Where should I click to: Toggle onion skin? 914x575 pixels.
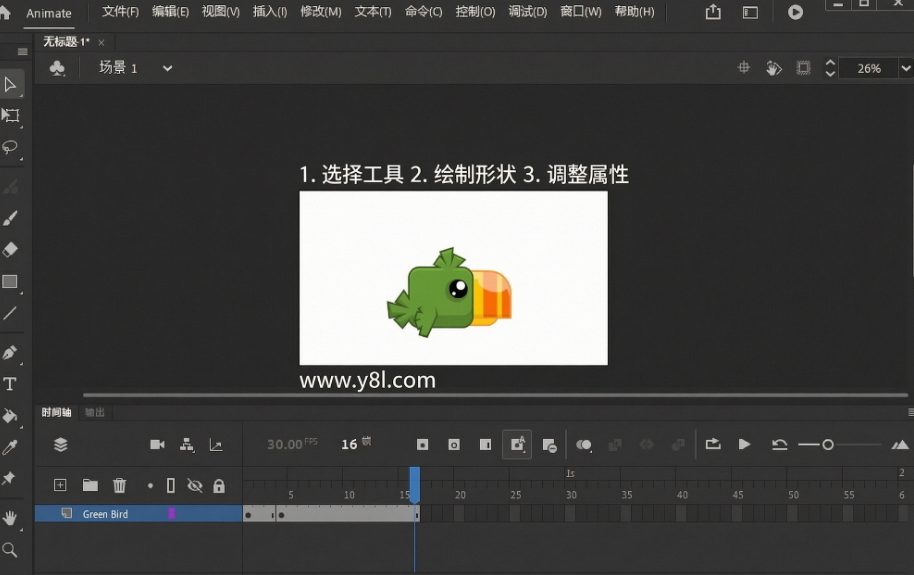click(x=583, y=445)
